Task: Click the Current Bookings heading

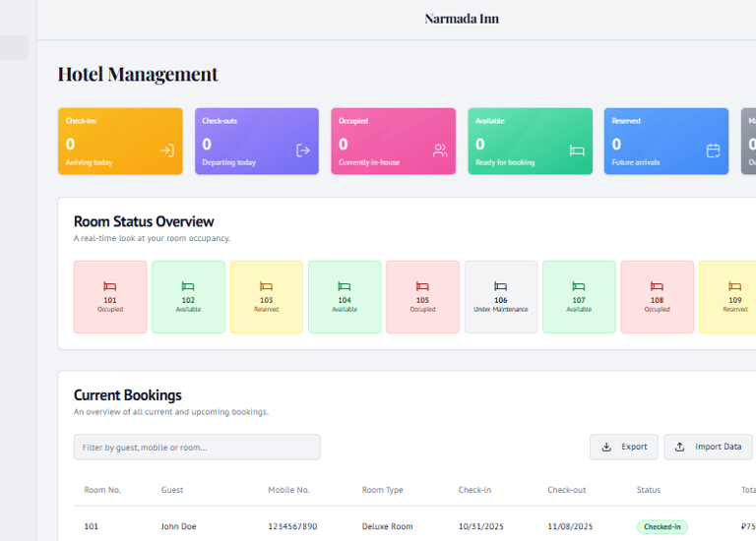Action: pos(128,395)
